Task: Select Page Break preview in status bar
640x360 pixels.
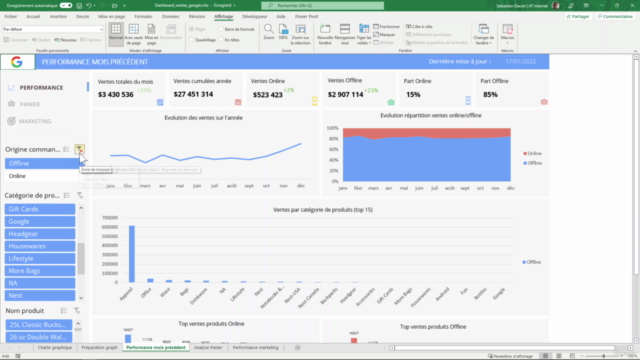Action: [572, 356]
